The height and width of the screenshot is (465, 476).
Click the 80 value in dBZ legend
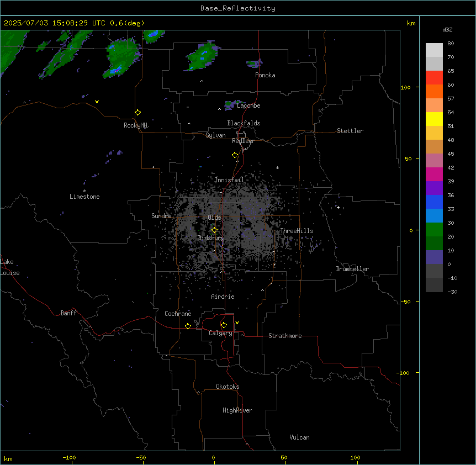(451, 44)
